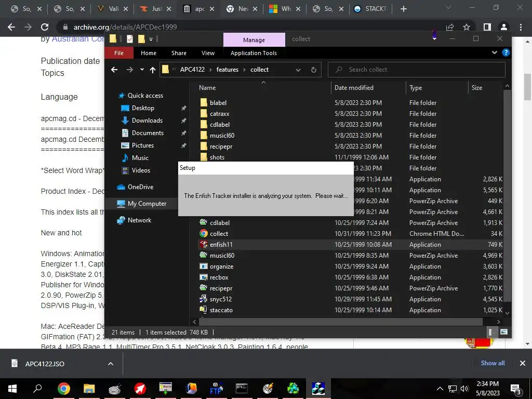Customize Quick Access Toolbar dropdown

[x=151, y=39]
